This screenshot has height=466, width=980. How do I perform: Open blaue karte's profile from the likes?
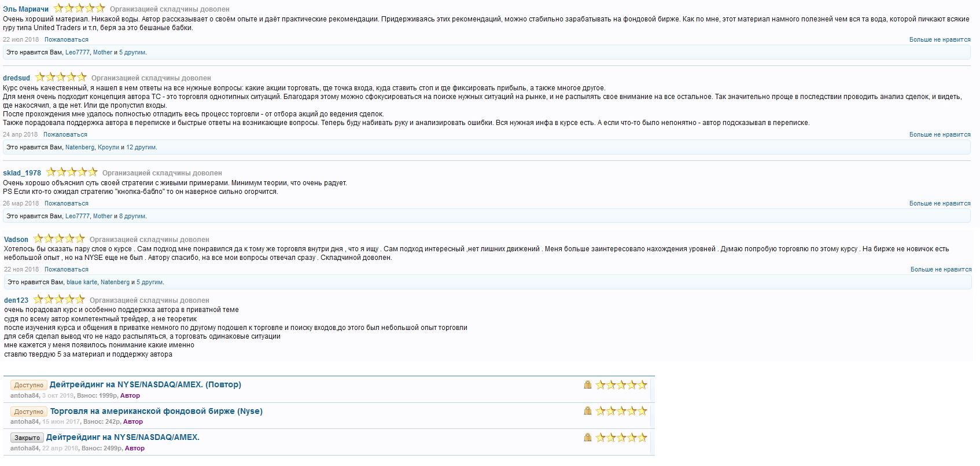pos(82,282)
